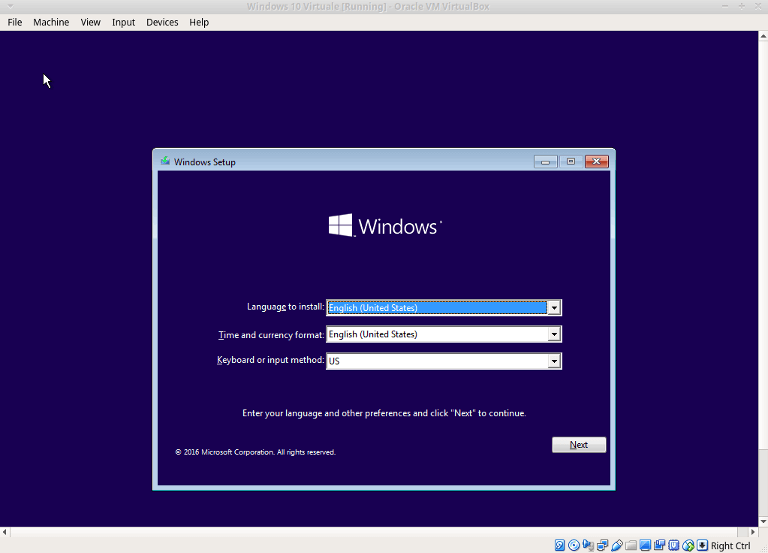Click the VirtualBox window title text
This screenshot has height=553, width=768.
(368, 6)
